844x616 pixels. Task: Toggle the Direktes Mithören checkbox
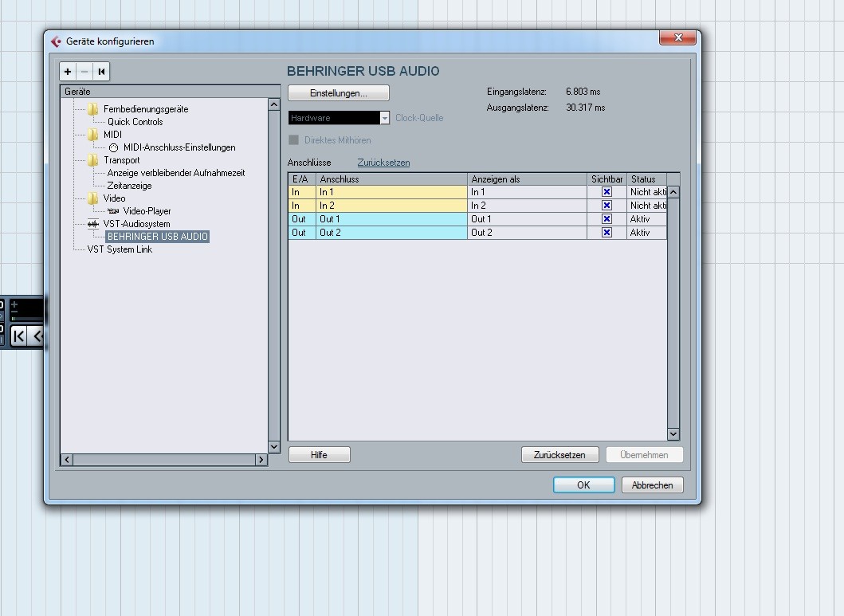click(294, 140)
